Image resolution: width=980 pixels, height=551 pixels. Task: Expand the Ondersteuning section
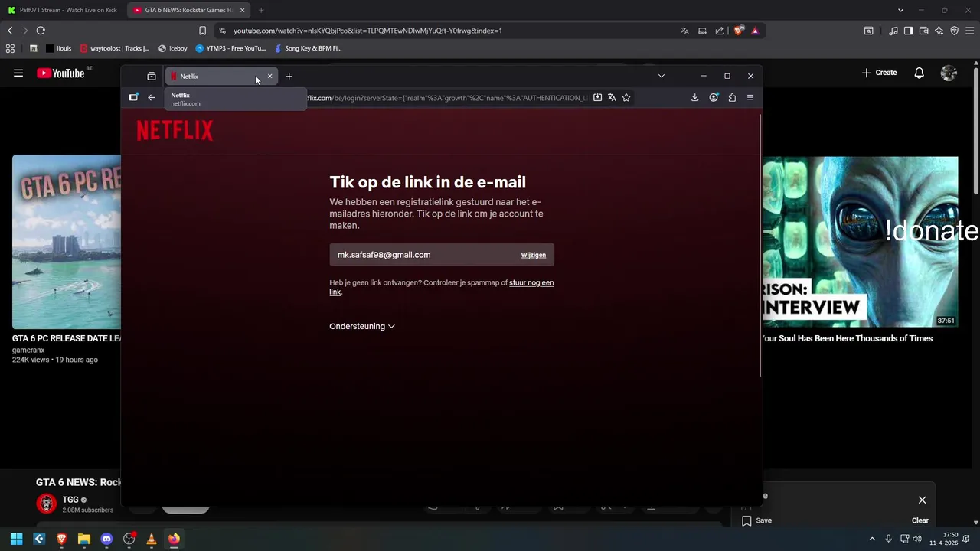coord(362,326)
